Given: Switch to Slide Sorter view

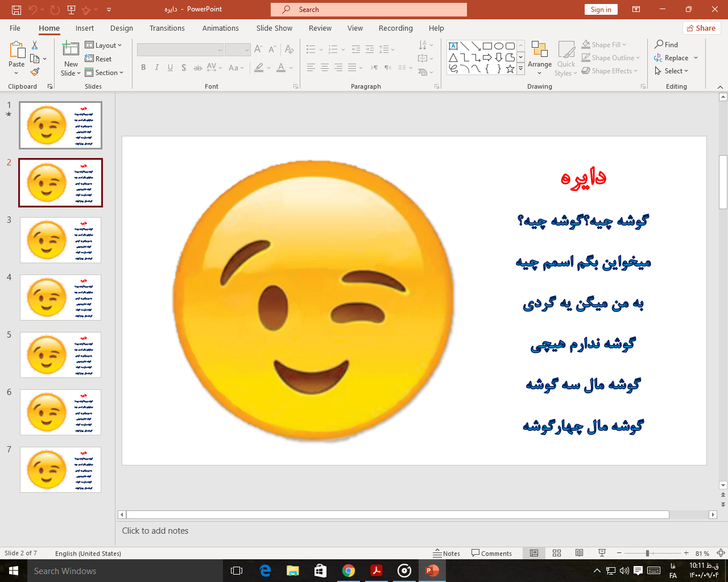Looking at the screenshot, I should click(557, 553).
